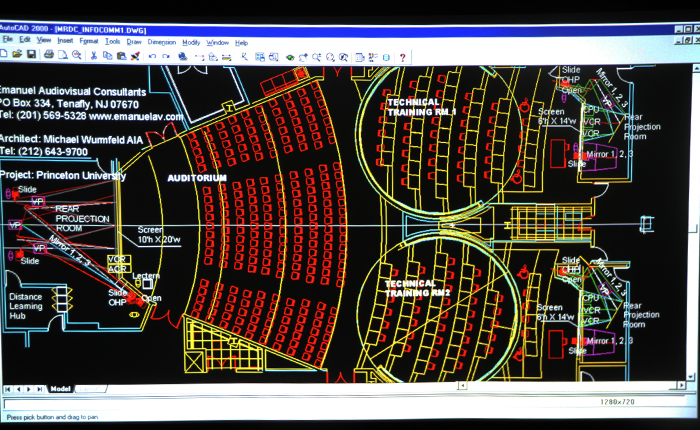Click the command line input field
Image resolution: width=700 pixels, height=430 pixels.
pos(344,403)
